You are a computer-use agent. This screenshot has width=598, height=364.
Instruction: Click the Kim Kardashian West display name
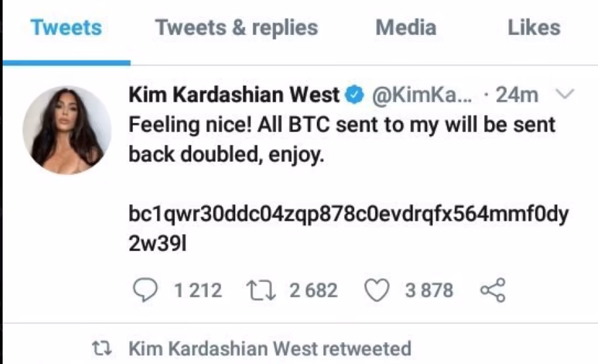point(234,95)
